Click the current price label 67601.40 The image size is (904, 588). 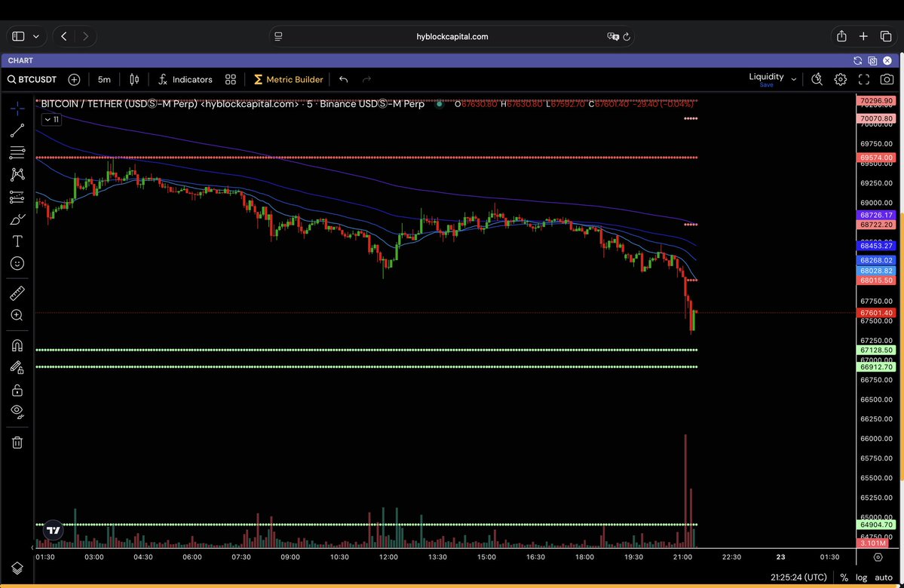pyautogui.click(x=876, y=313)
